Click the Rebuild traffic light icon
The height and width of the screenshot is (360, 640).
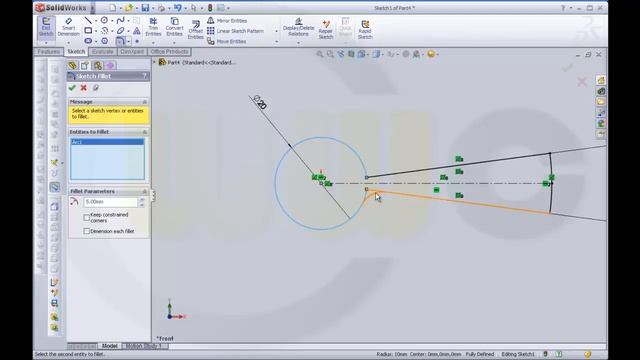(x=210, y=8)
